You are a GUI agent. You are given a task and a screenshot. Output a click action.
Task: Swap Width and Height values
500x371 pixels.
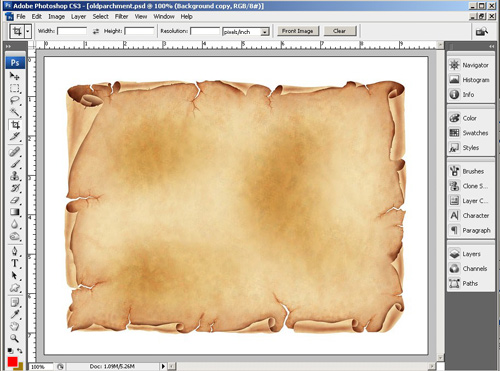[x=96, y=31]
